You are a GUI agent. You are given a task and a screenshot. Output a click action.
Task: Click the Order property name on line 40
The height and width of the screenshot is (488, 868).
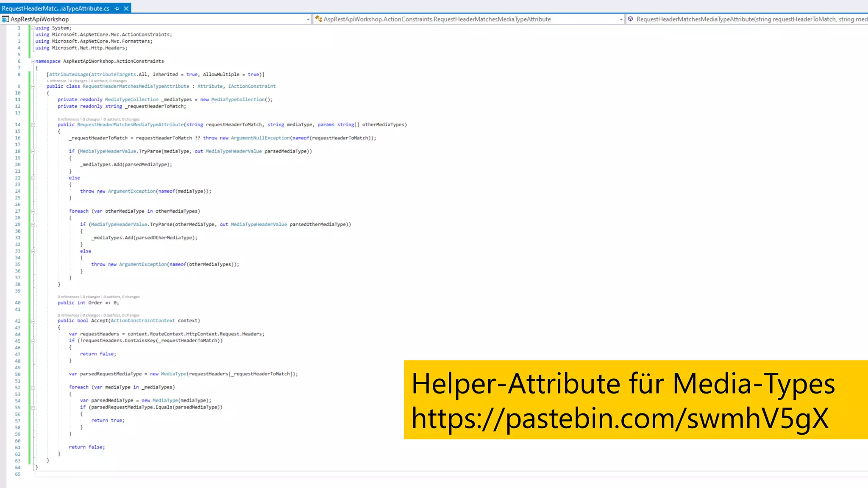95,303
